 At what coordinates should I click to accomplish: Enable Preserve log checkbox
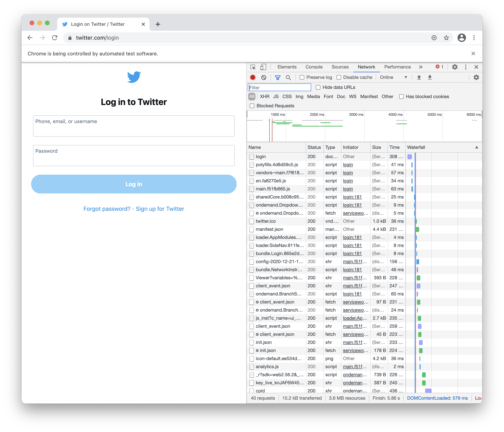pyautogui.click(x=302, y=78)
